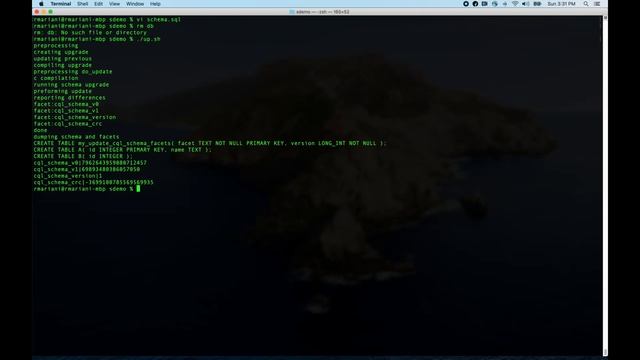Image resolution: width=640 pixels, height=360 pixels.
Task: Open the Help menu
Action: click(155, 4)
